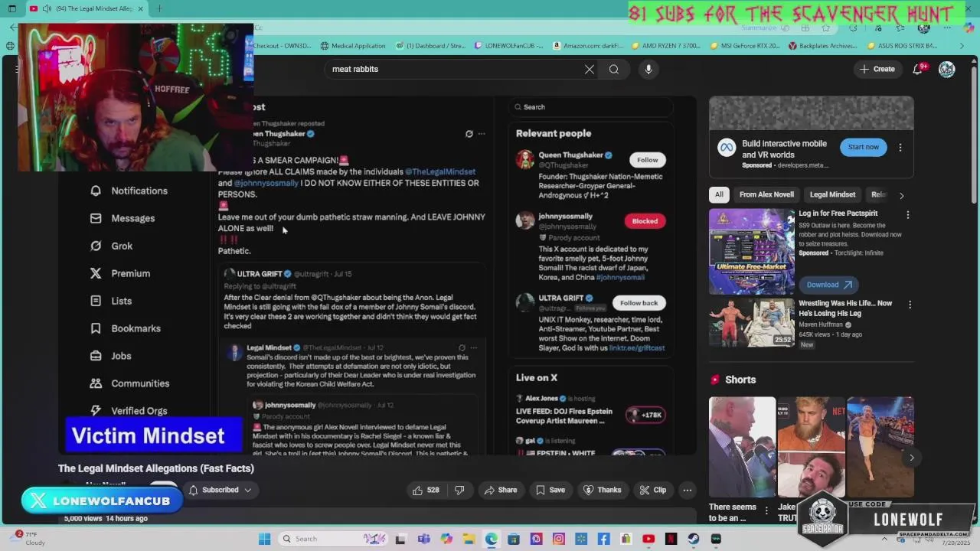Open Lists in X sidebar
Viewport: 980px width, 551px height.
(x=111, y=301)
